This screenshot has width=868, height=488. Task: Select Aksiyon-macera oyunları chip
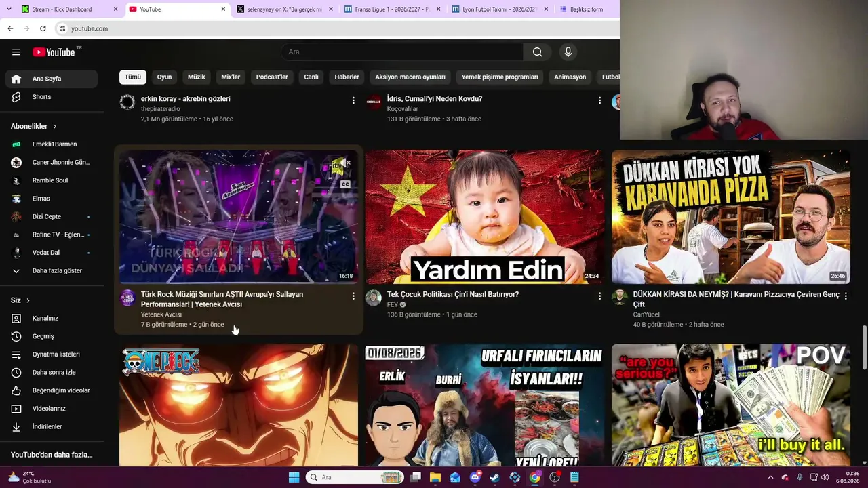click(x=410, y=77)
